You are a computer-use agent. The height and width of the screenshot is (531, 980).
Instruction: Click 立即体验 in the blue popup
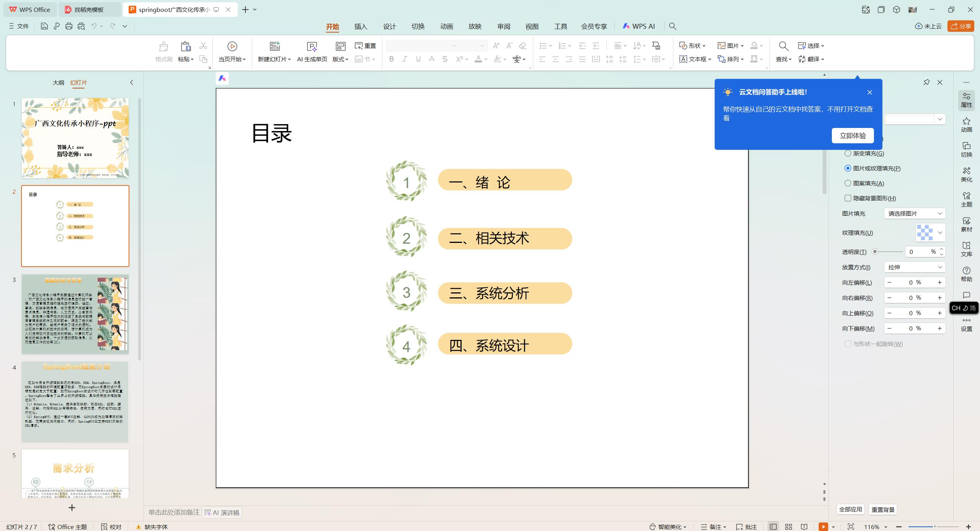853,135
